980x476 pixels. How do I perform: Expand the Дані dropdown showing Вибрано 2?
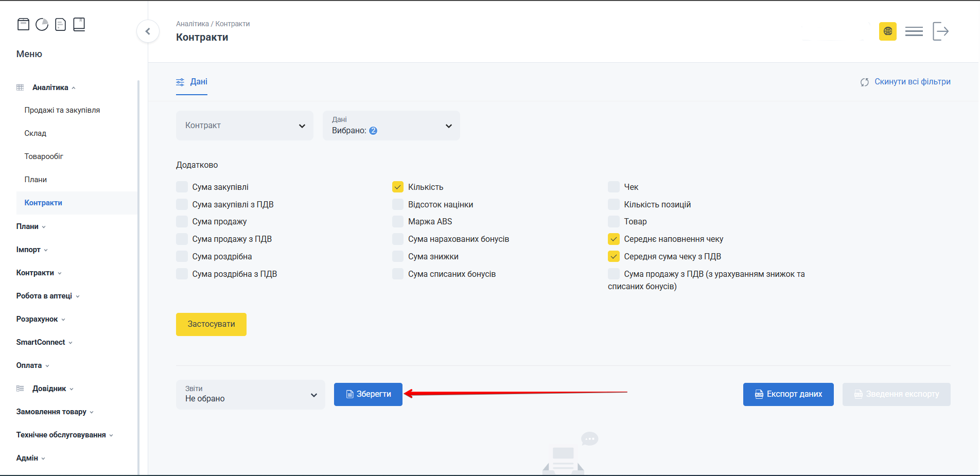click(x=391, y=126)
